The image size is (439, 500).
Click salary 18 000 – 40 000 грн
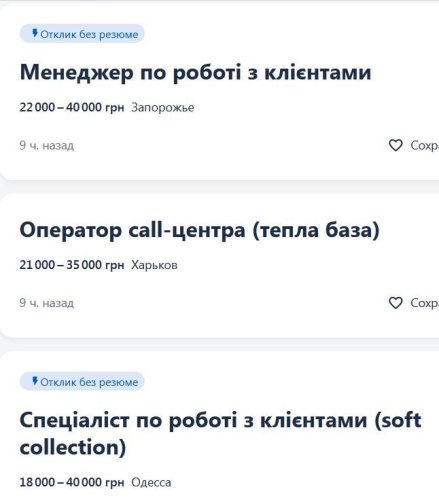click(x=72, y=482)
